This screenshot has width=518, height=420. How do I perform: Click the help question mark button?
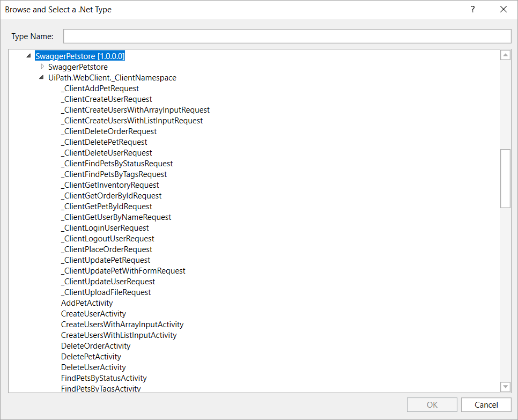click(472, 10)
